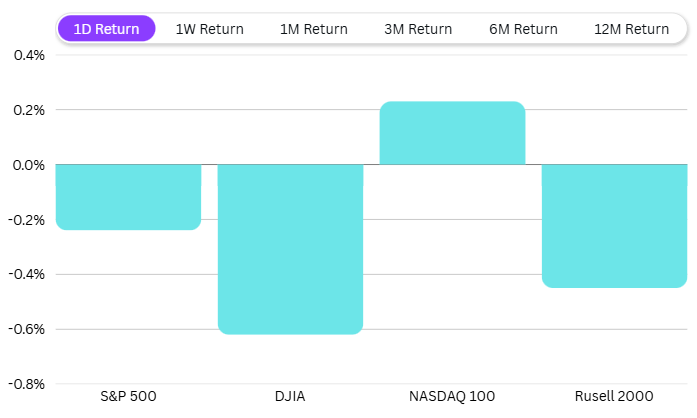Click the 0.2% y-axis label
This screenshot has width=697, height=418.
[29, 110]
